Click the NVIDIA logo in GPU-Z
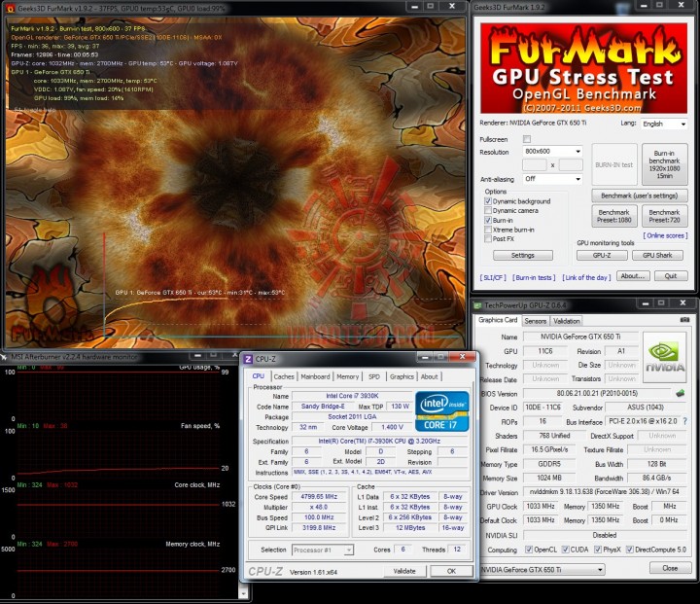The height and width of the screenshot is (604, 700). [665, 357]
